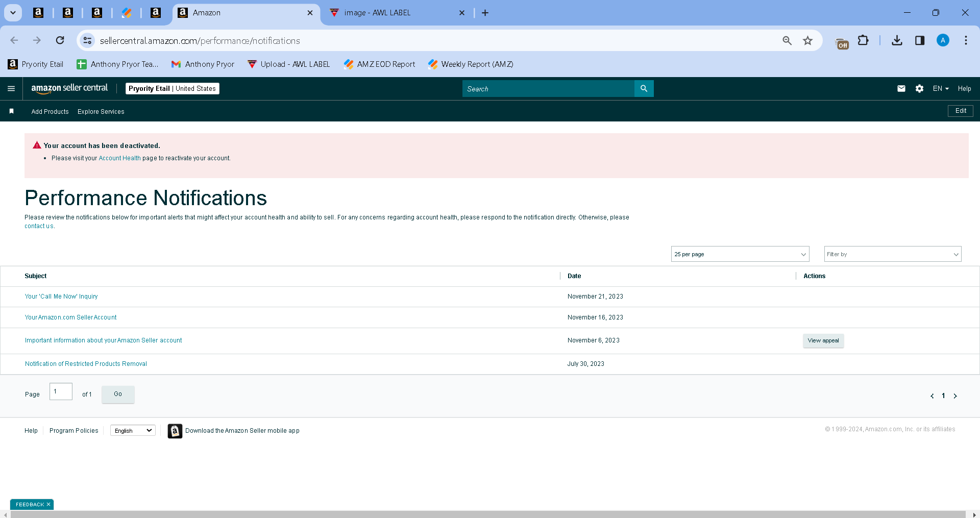Viewport: 980px width, 518px height.
Task: Open Help in the Seller Central header
Action: [964, 89]
